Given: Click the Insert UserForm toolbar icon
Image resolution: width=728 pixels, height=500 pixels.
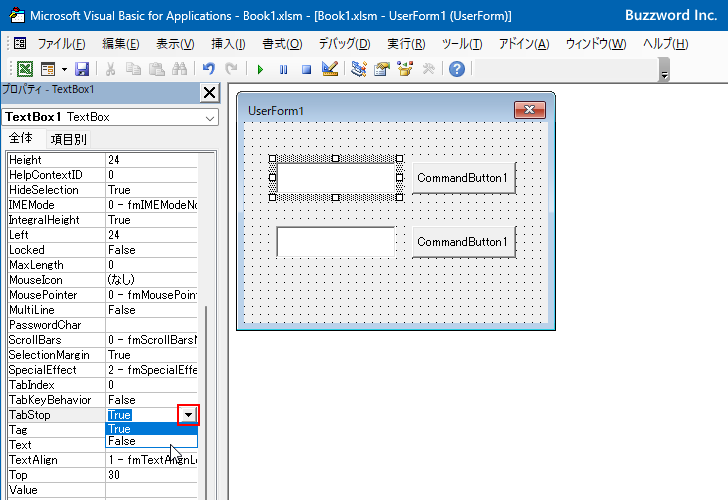Looking at the screenshot, I should click(48, 69).
